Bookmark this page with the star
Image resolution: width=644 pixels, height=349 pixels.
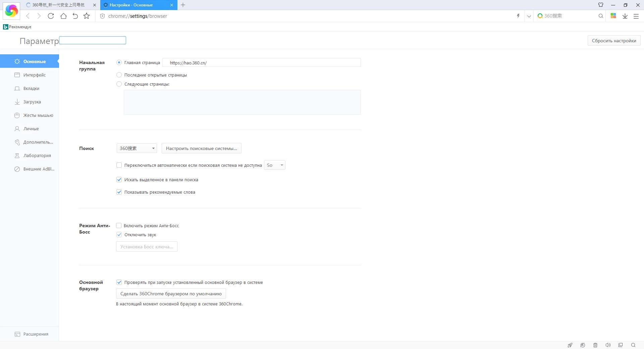[87, 16]
